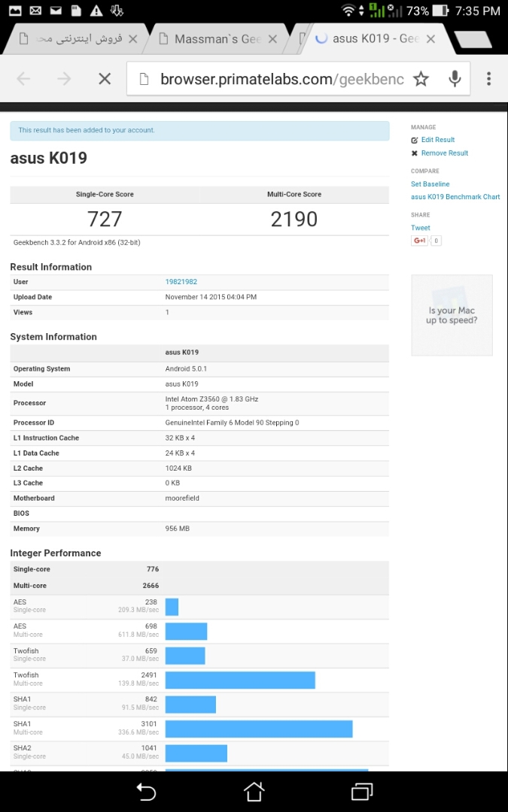Tap the browser forward arrow
The image size is (508, 812).
point(64,79)
